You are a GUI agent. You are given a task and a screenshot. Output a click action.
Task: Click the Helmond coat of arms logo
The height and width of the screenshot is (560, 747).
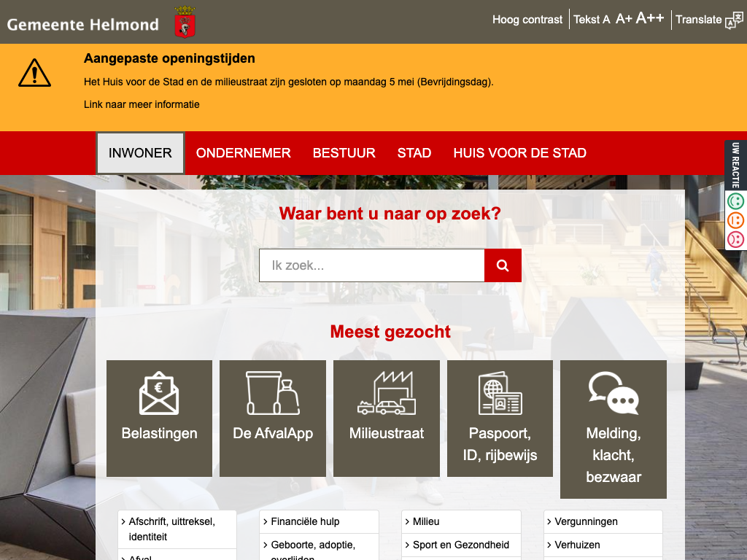[185, 22]
